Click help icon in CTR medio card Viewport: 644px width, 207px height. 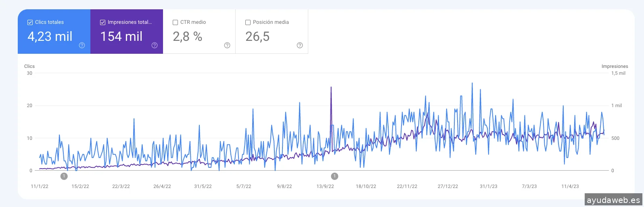coord(227,45)
